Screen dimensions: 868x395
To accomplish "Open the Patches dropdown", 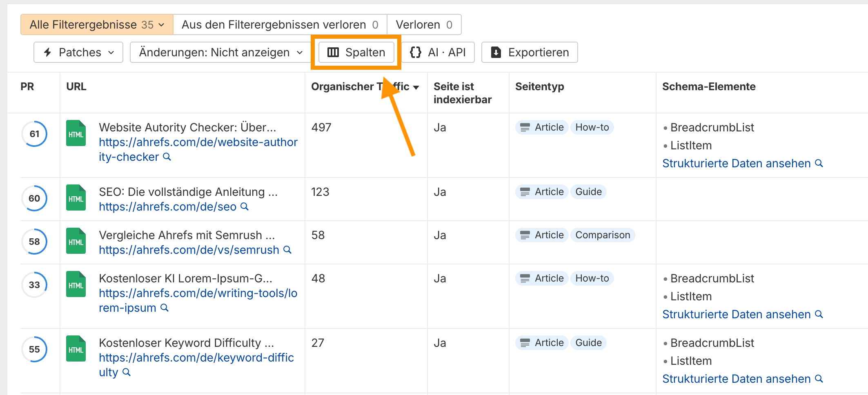I will coord(78,52).
